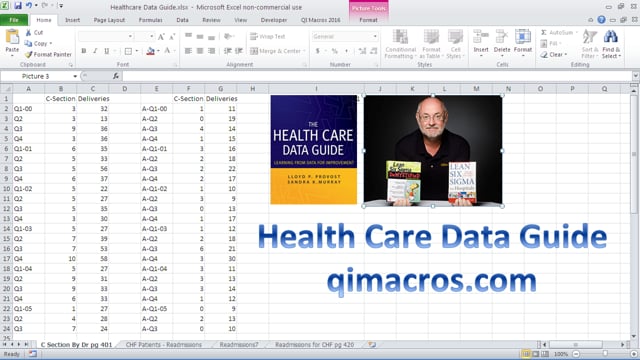This screenshot has width=640, height=360.
Task: Click the Increase Decimal icon
Action: tap(362, 51)
